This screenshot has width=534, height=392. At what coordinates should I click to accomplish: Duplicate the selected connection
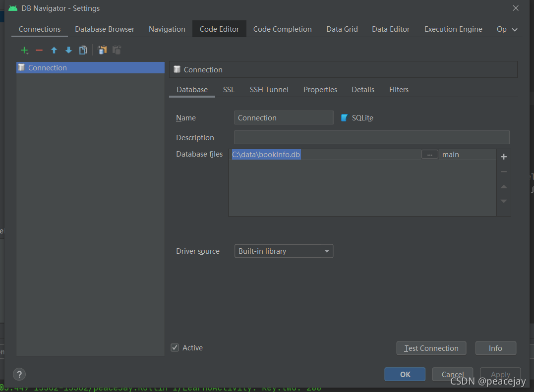[x=83, y=51]
